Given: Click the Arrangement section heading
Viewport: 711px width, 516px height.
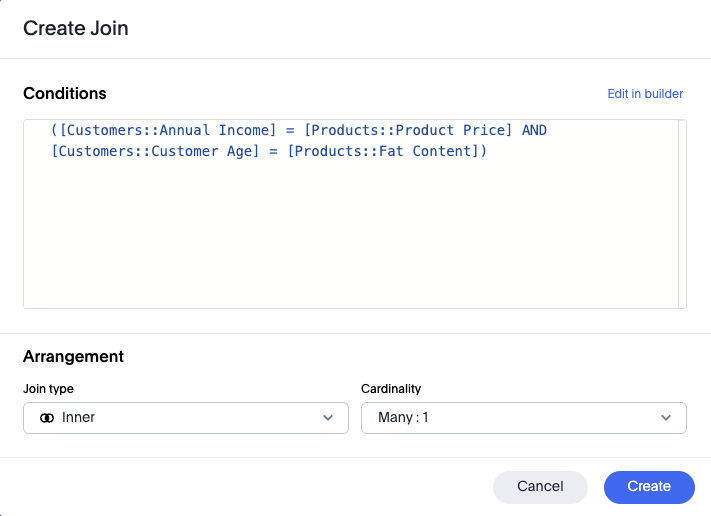Looking at the screenshot, I should (x=73, y=356).
